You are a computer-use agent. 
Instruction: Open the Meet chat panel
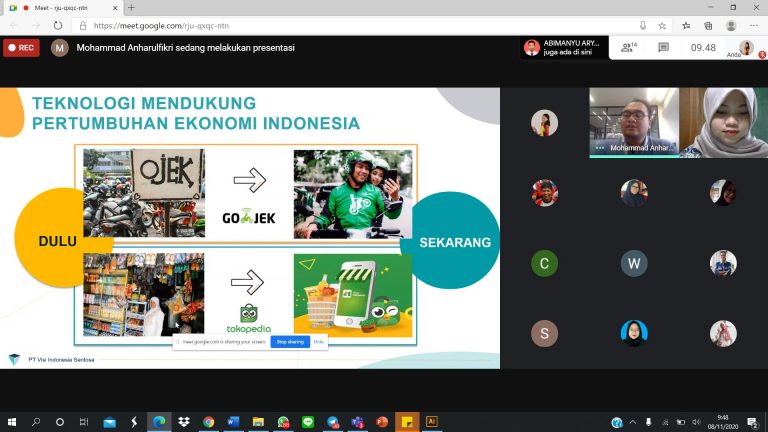pyautogui.click(x=663, y=48)
